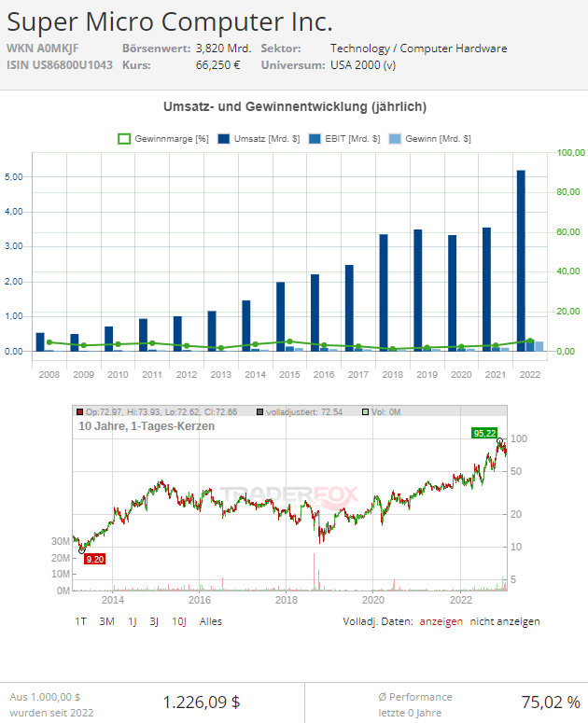Click the Technology / Computer Hardware sector text
The height and width of the screenshot is (723, 588).
click(418, 49)
